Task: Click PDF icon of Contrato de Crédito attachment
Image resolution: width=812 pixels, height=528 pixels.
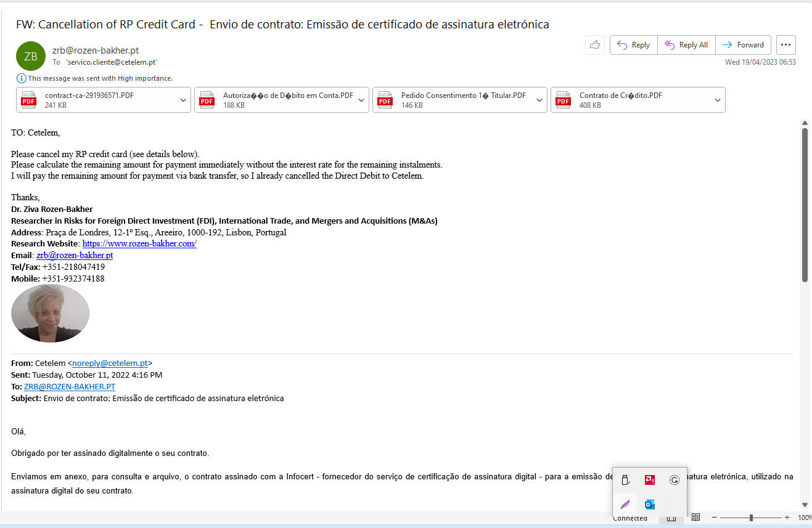Action: [563, 100]
